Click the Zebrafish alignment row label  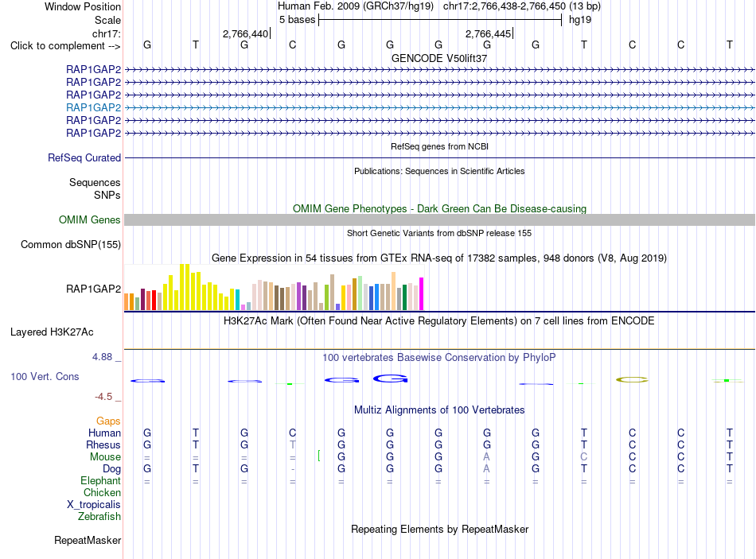[99, 516]
